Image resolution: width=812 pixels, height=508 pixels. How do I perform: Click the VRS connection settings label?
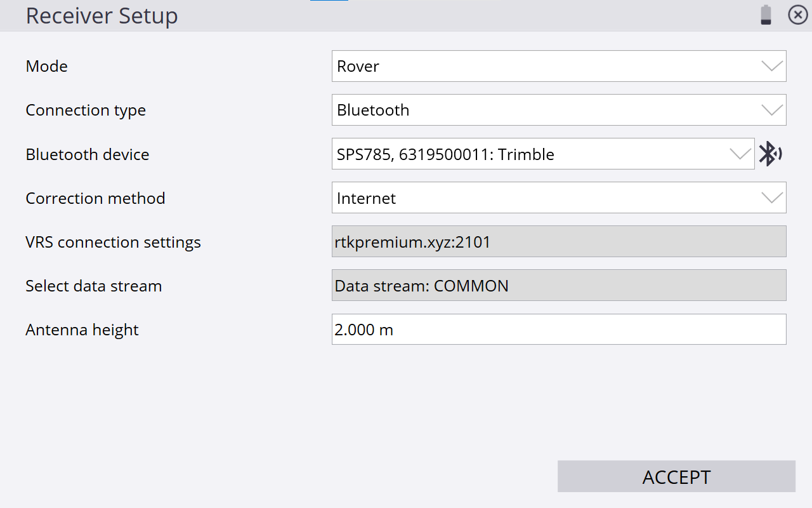(113, 242)
